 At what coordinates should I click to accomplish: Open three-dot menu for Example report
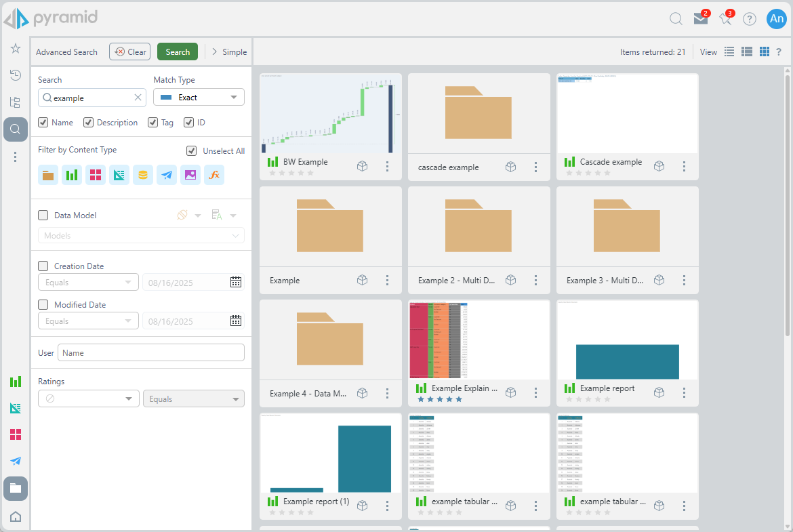(684, 392)
